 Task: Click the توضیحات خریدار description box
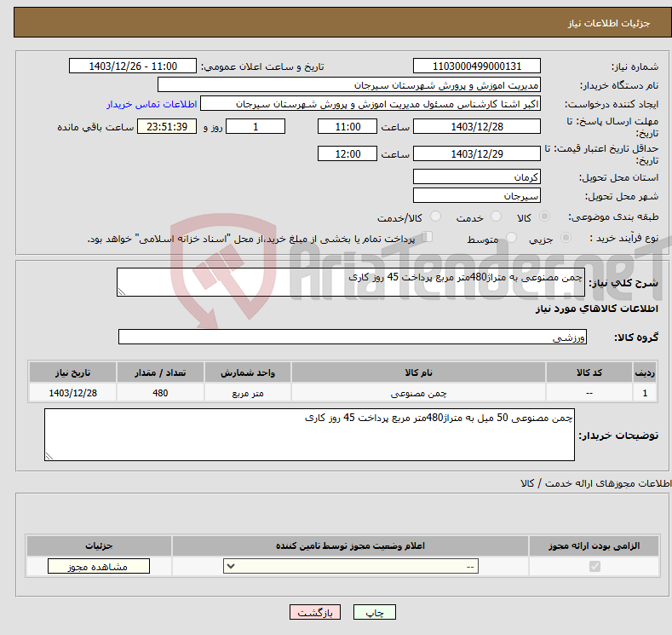pos(309,435)
